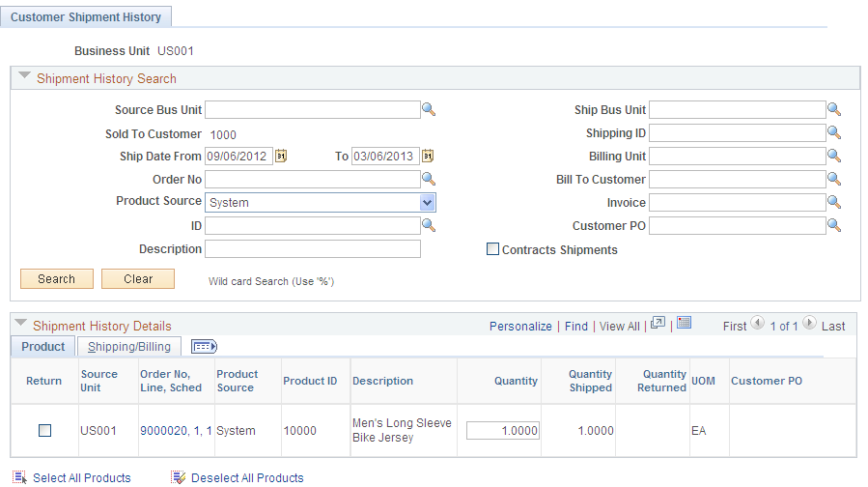Viewport: 868px width, 487px height.
Task: Select the Customer Shipment History tab
Action: click(86, 17)
